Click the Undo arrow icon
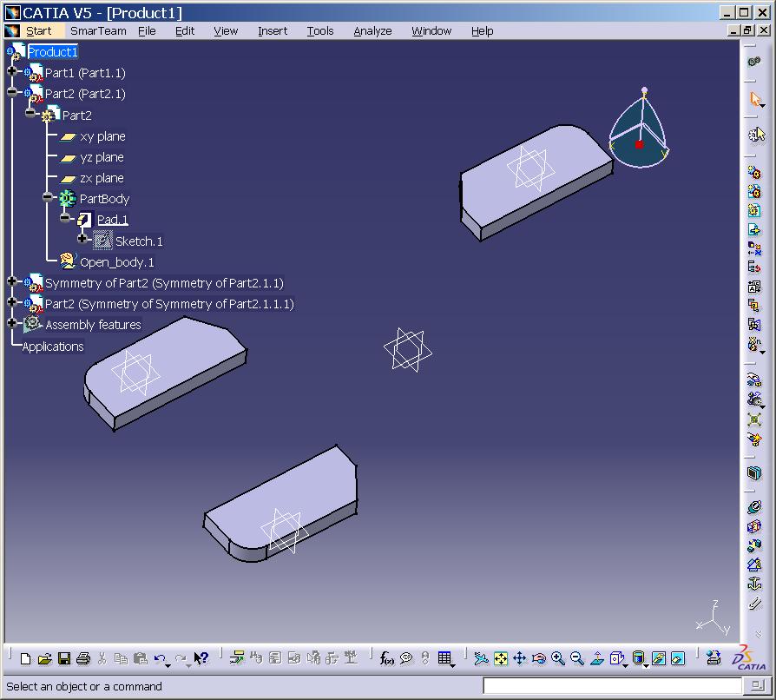776x700 pixels. click(160, 658)
